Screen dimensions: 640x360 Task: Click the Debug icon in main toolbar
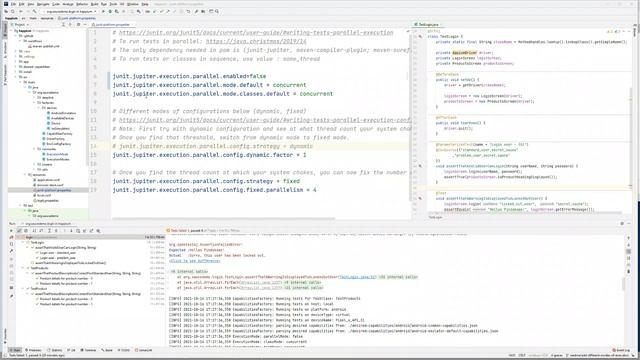coord(110,11)
